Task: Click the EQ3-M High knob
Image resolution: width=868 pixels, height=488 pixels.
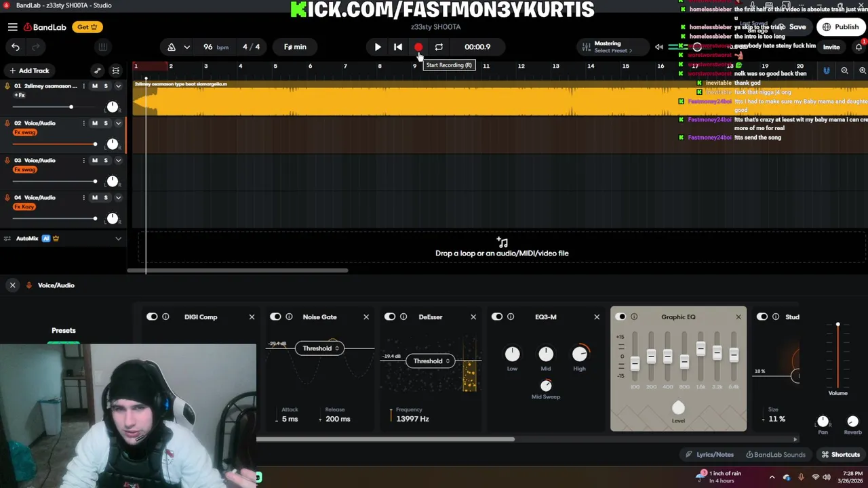Action: coord(580,354)
